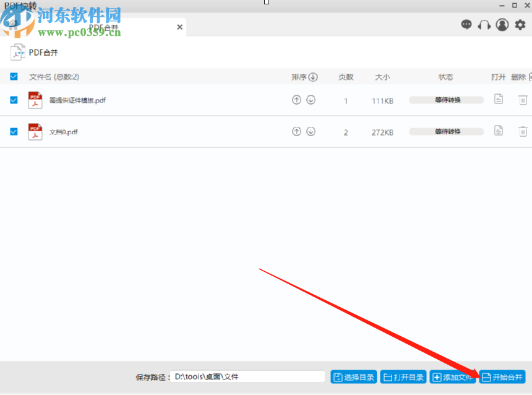Open 需提供证件模板.pdf with the document icon
532x395 pixels.
coord(499,99)
